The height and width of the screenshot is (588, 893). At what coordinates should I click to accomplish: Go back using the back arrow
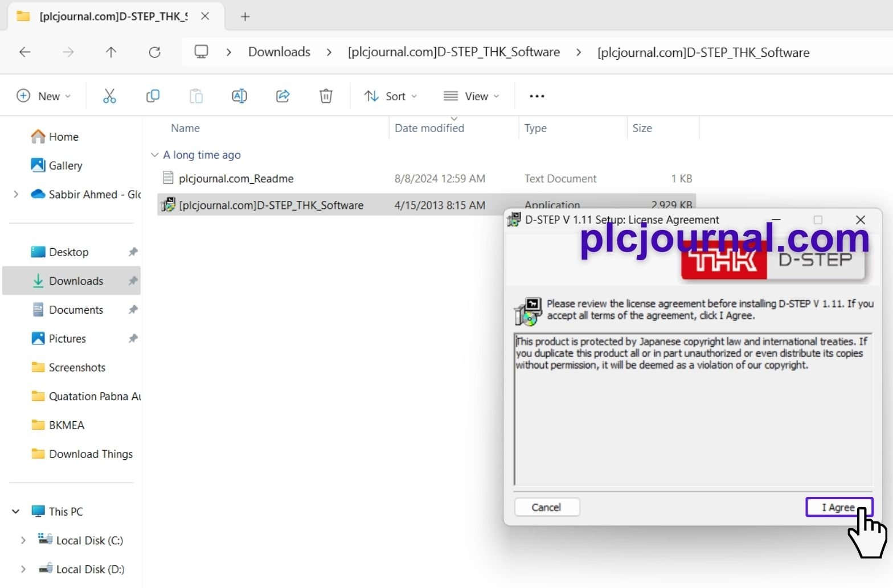[24, 52]
